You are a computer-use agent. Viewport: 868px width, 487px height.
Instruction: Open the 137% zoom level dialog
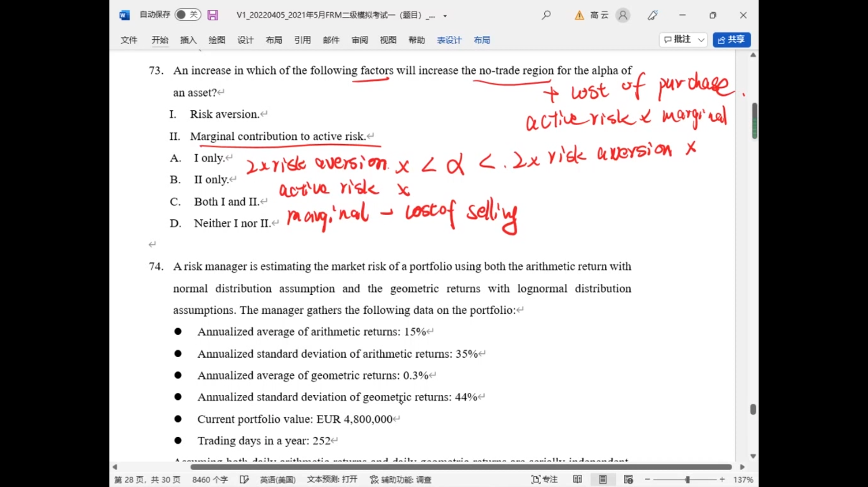click(743, 479)
